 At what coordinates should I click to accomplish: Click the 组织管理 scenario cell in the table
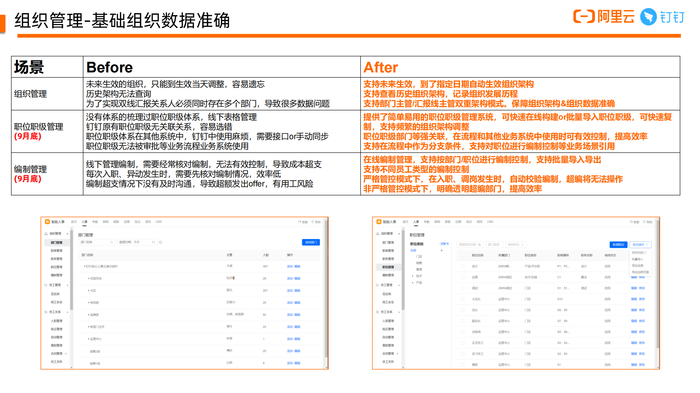click(47, 94)
